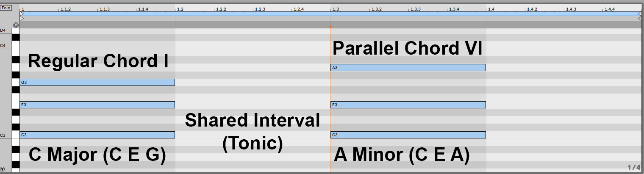The width and height of the screenshot is (644, 174).
Task: Click the 1.1.2 position on the ruler
Action: click(x=66, y=8)
